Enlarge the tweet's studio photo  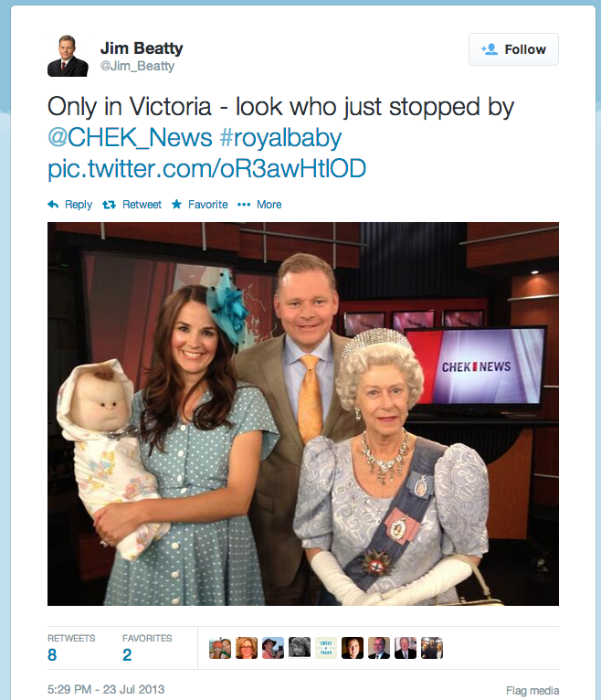point(303,414)
